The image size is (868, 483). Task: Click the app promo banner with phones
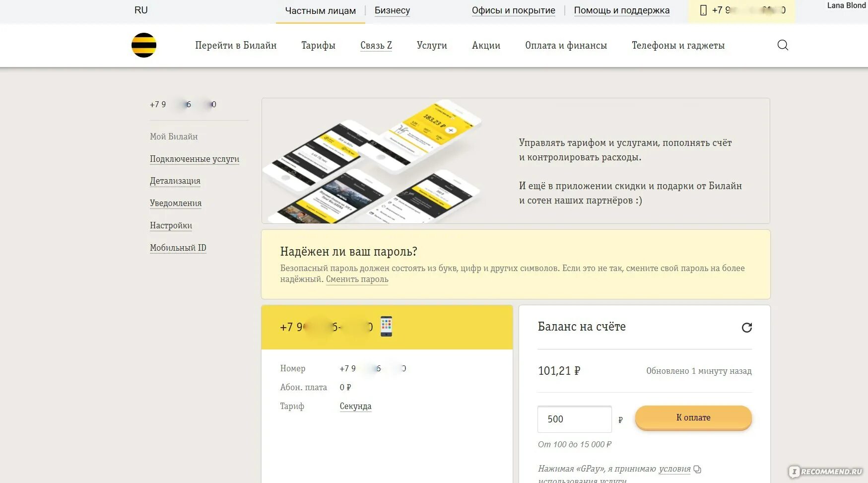click(516, 161)
